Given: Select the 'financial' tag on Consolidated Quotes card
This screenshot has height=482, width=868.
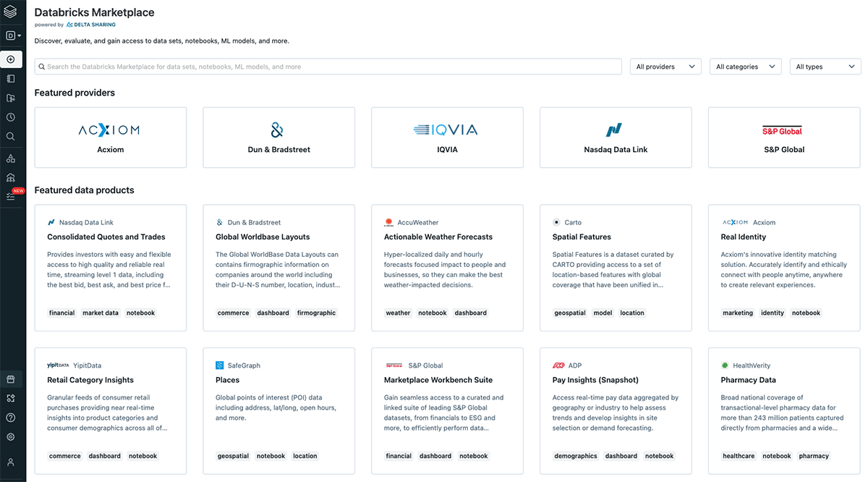Looking at the screenshot, I should [62, 313].
